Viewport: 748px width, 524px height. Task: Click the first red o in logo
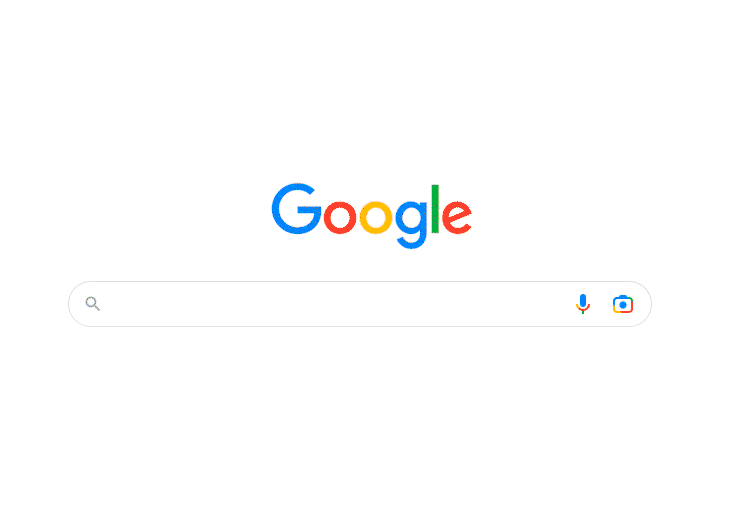(340, 218)
